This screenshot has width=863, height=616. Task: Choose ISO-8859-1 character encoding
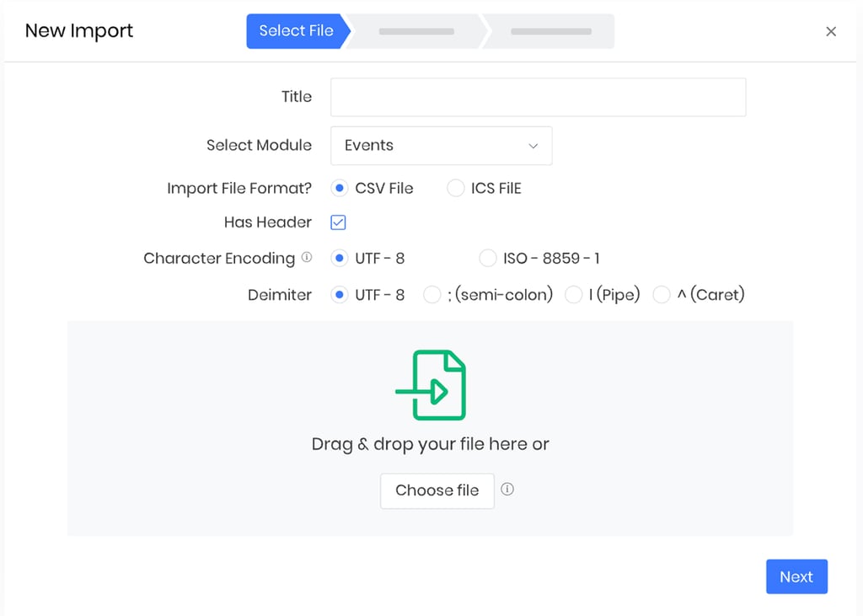pos(488,258)
